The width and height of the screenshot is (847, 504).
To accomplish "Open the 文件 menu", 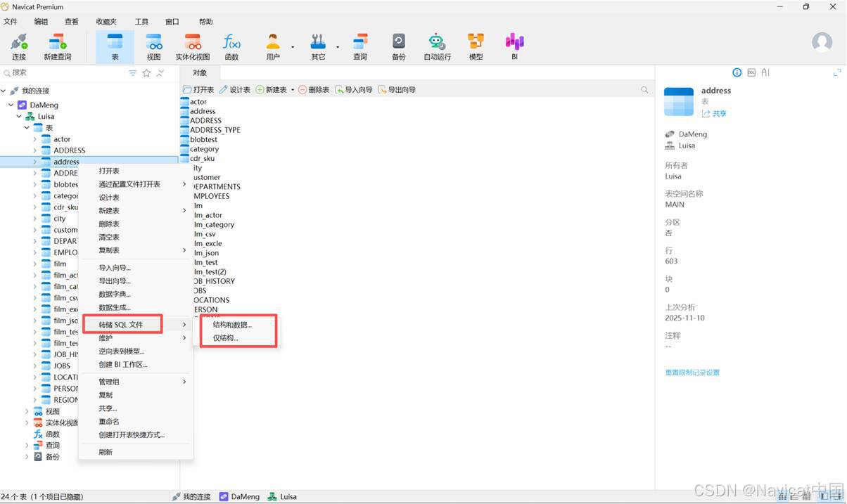I will pyautogui.click(x=11, y=22).
